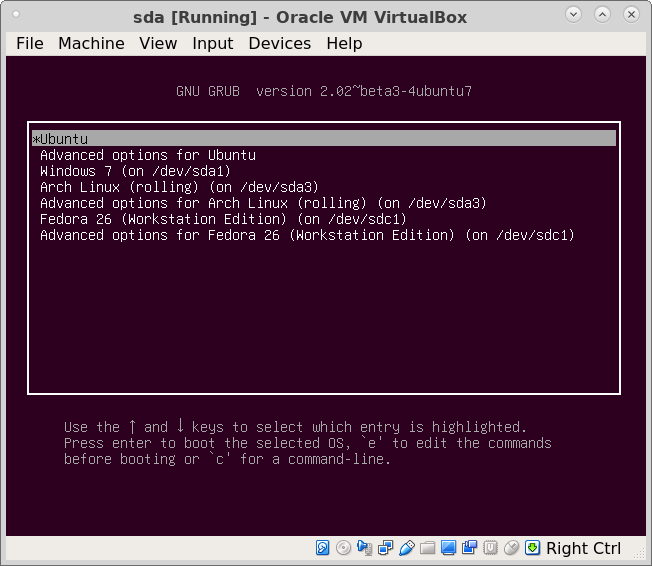Screen dimensions: 652x566
Task: Click the GNU GRUB version header text
Action: pyautogui.click(x=324, y=91)
